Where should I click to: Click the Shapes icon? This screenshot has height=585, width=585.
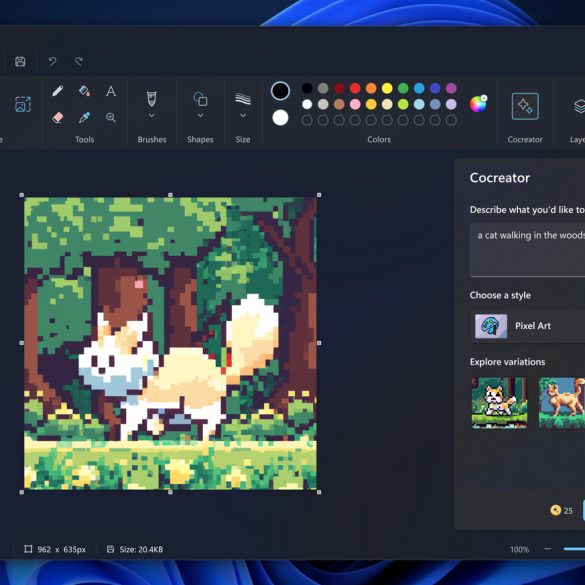pos(200,99)
